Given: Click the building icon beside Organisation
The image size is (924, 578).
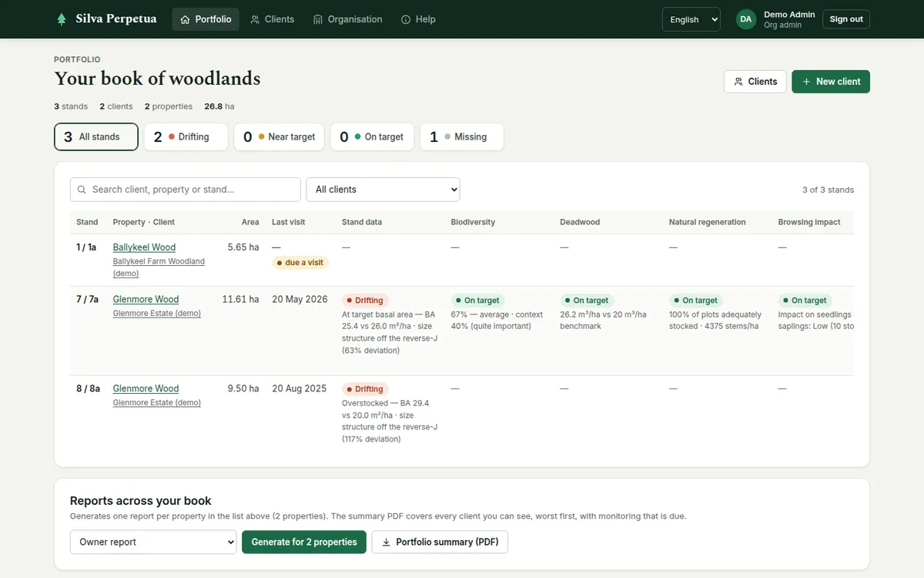Looking at the screenshot, I should (x=318, y=19).
